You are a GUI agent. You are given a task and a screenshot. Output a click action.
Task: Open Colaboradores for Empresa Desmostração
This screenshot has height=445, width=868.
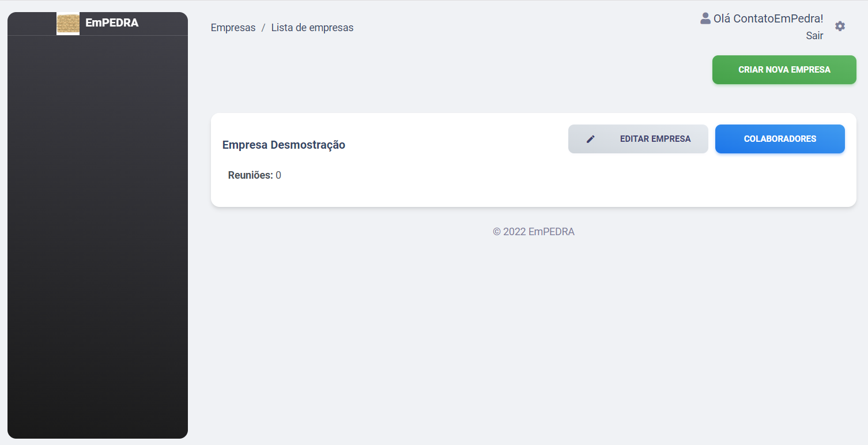(x=780, y=139)
